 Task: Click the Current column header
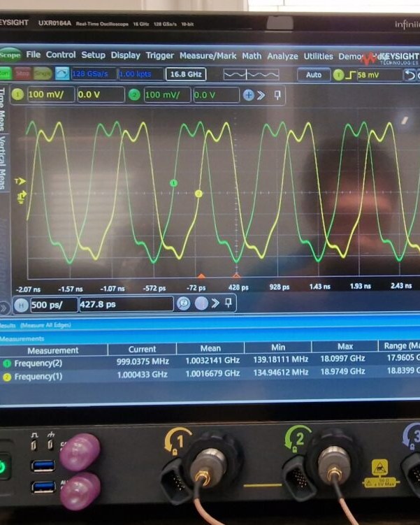(x=143, y=350)
